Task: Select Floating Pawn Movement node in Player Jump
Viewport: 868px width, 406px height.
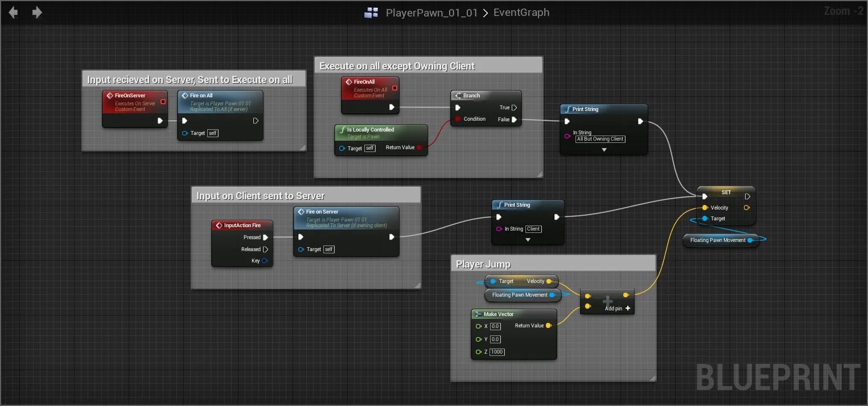Action: pyautogui.click(x=523, y=295)
